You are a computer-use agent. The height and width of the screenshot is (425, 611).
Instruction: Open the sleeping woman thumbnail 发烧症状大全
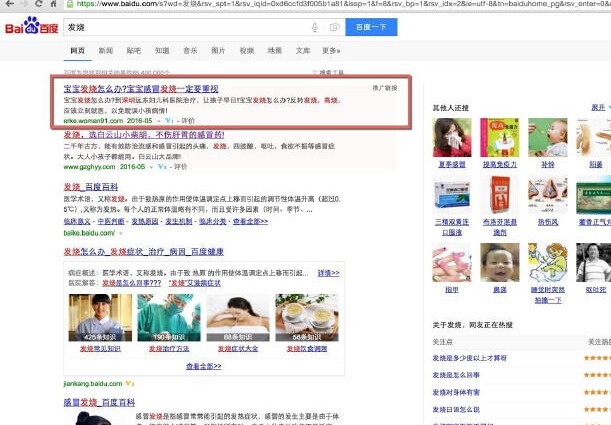point(236,318)
